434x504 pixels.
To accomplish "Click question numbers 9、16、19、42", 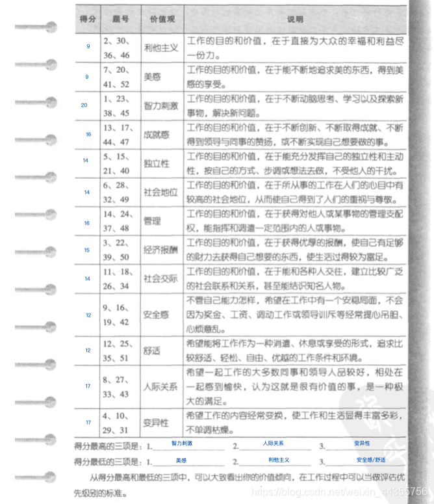I will coord(116,315).
